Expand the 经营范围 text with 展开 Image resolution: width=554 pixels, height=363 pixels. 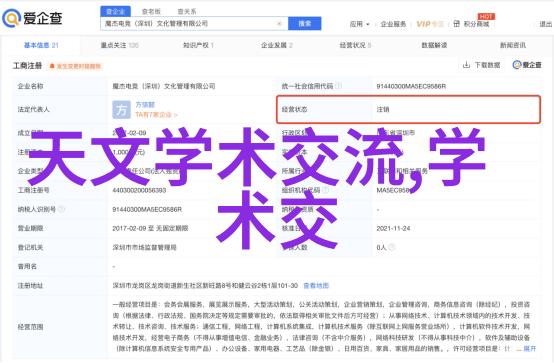(529, 349)
